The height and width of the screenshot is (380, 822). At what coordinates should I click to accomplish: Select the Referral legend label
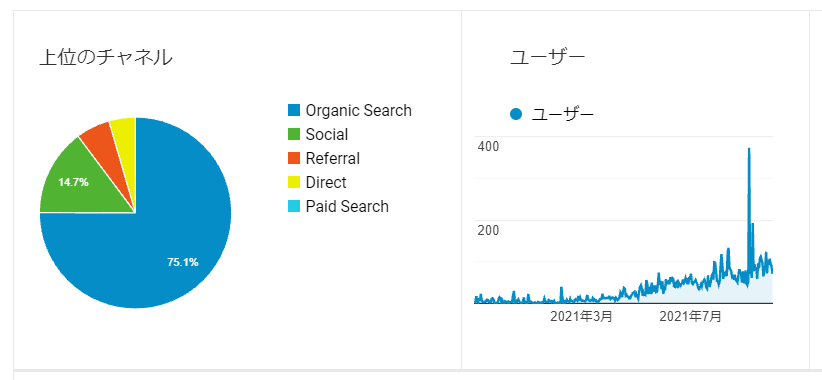(333, 158)
